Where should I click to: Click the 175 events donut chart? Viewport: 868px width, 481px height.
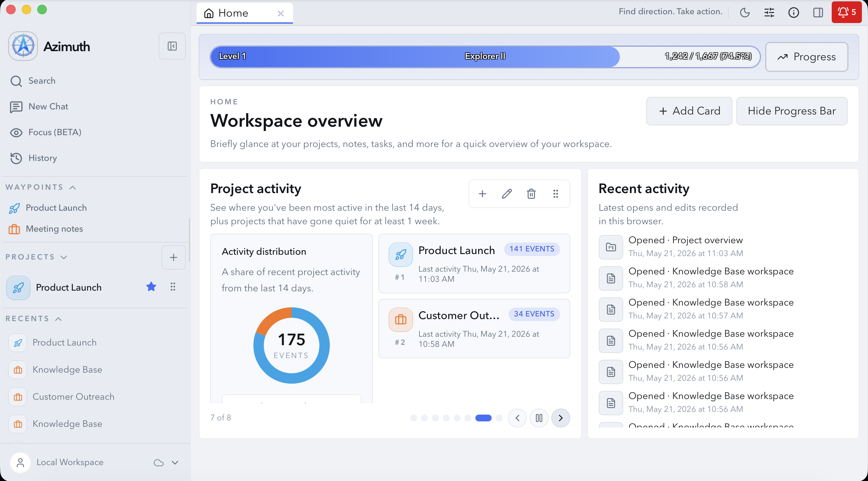pyautogui.click(x=291, y=346)
